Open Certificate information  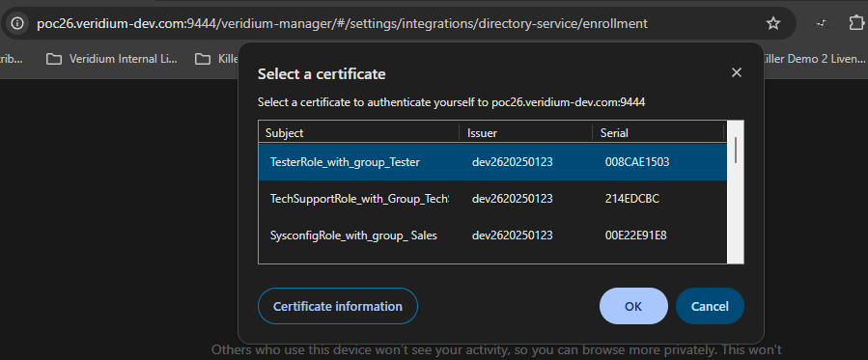[x=338, y=306]
